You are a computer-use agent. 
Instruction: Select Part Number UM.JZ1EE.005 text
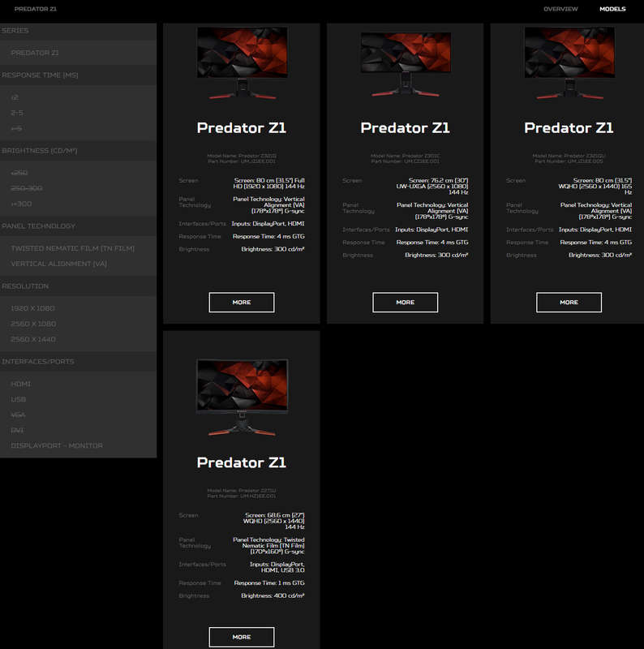[x=569, y=161]
